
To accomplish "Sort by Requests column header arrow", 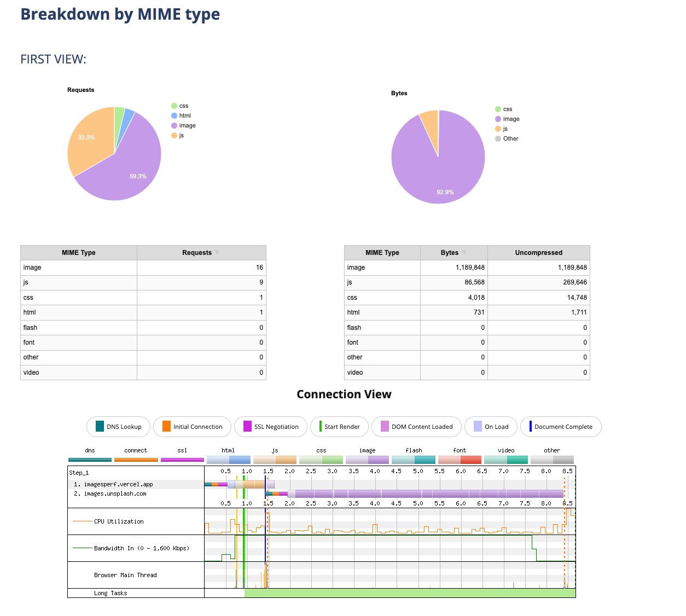I will [x=217, y=253].
